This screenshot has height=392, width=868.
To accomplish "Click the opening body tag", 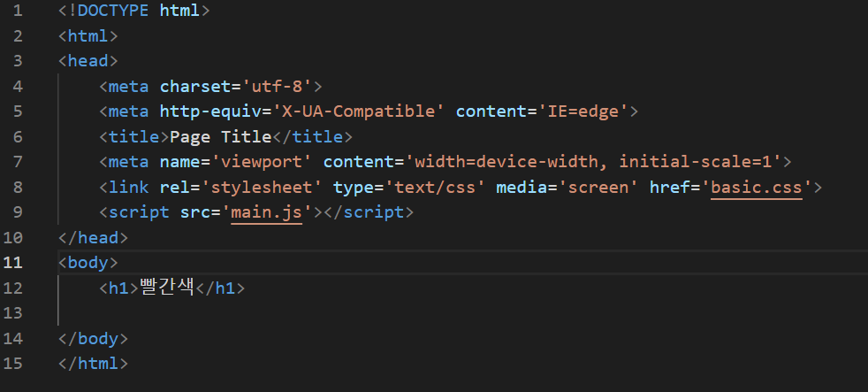I will pos(88,262).
